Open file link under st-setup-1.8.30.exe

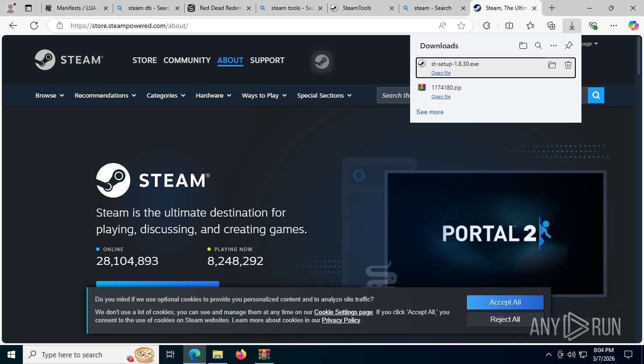(441, 73)
